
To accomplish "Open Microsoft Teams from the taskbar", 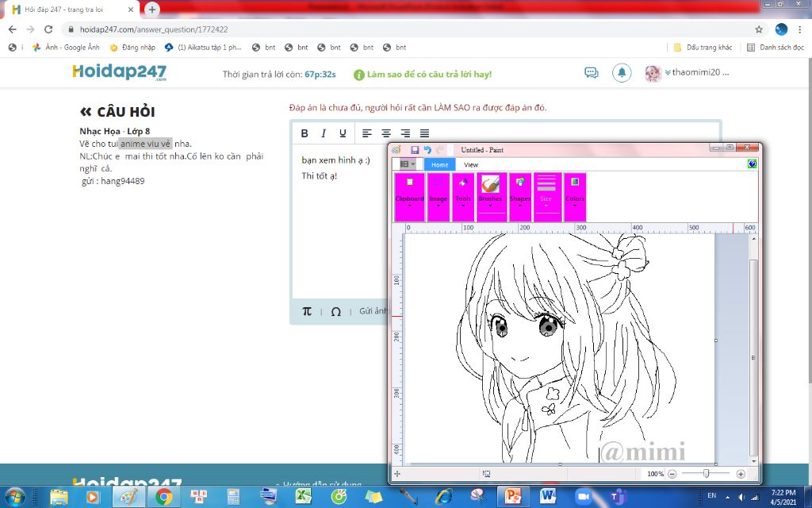I will 618,497.
